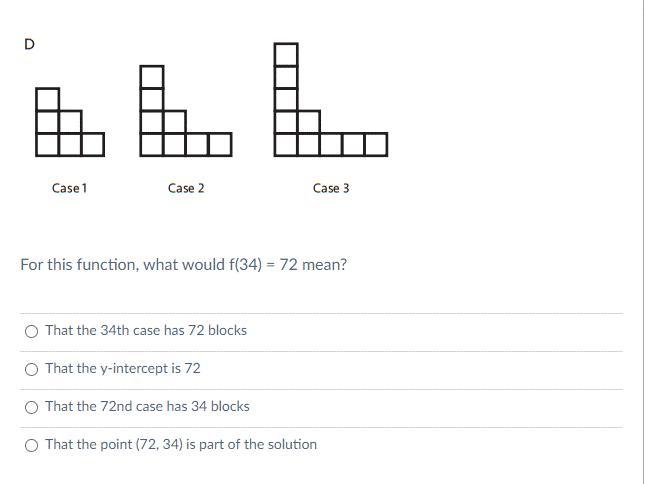This screenshot has height=484, width=645.
Task: Click the topmost block of the Case 1 figure
Action: [x=47, y=99]
